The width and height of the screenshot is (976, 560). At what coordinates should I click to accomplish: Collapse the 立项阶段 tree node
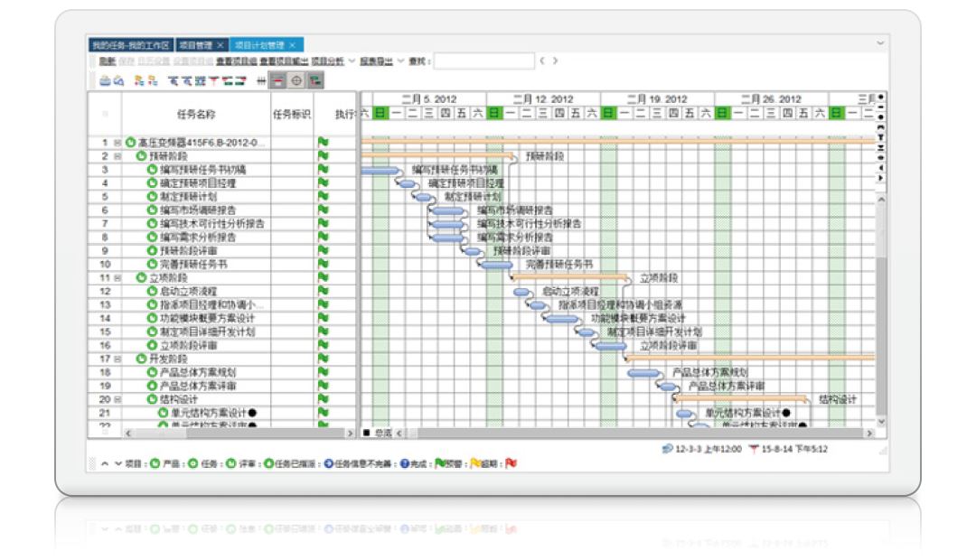click(x=117, y=278)
